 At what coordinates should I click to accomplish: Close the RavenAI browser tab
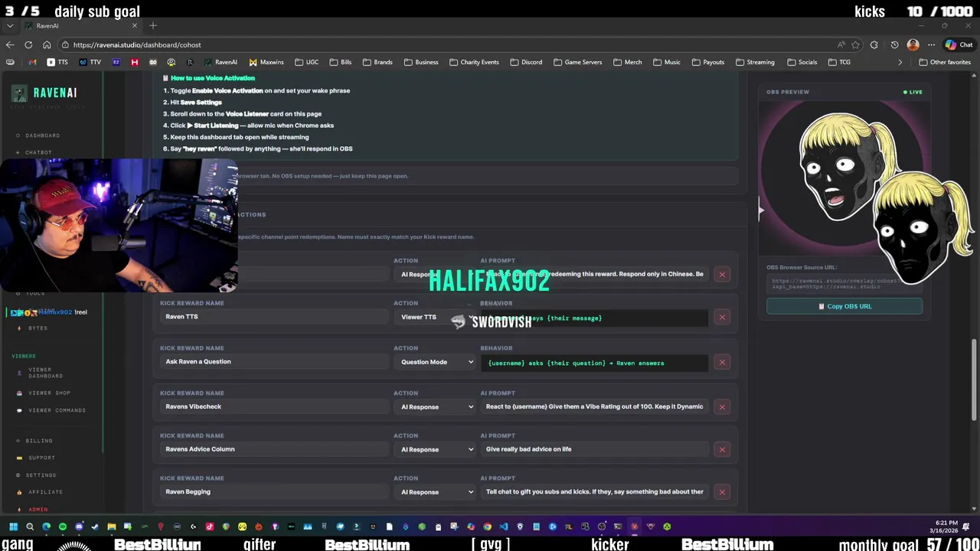135,25
